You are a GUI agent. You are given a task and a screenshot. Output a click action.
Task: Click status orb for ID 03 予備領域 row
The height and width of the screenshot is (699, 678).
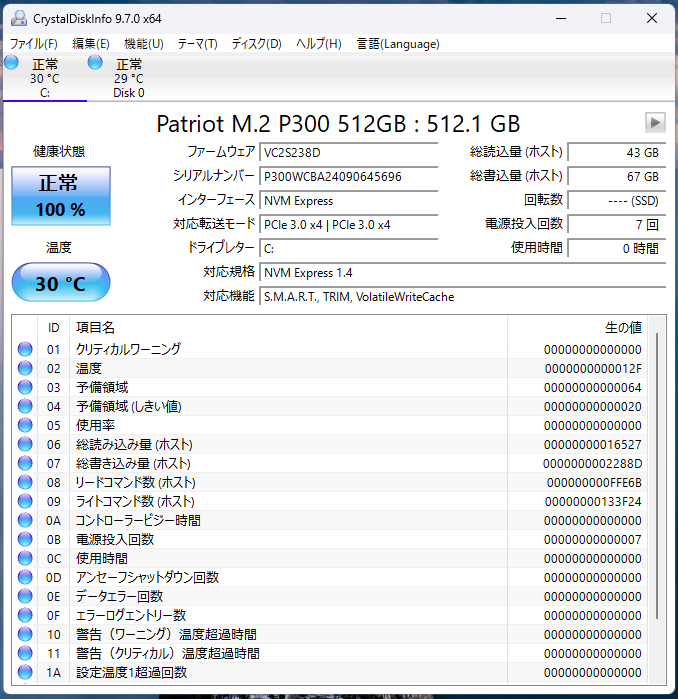25,387
